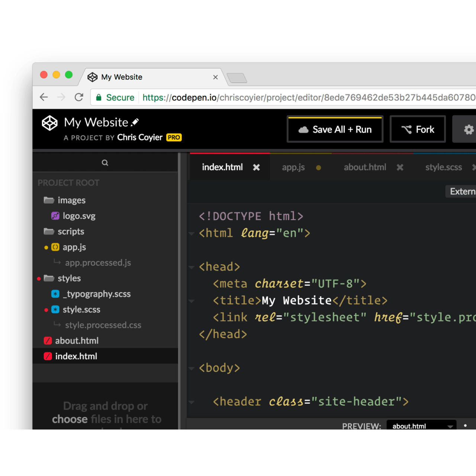Screen dimensions: 476x476
Task: Click the browser address bar URL
Action: (x=309, y=97)
